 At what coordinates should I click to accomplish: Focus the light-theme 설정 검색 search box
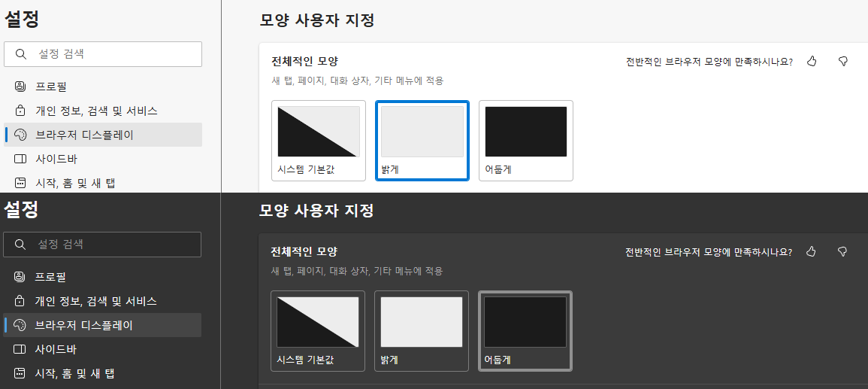click(103, 53)
